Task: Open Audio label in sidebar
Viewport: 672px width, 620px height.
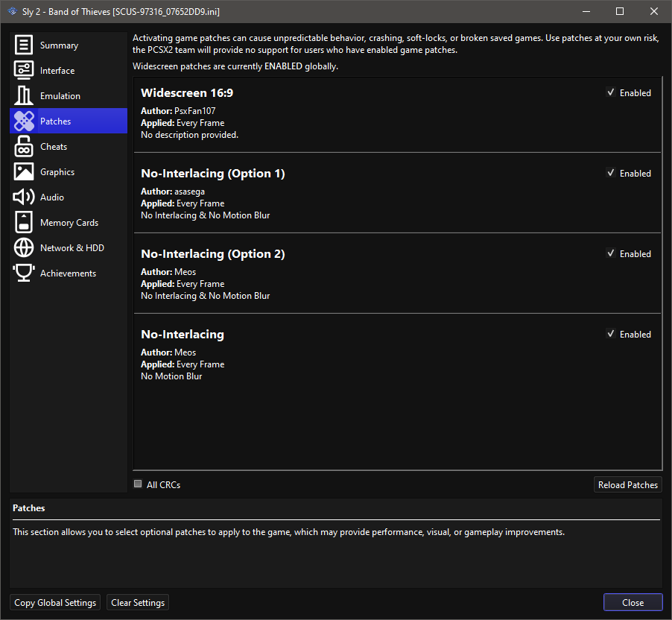Action: [52, 197]
